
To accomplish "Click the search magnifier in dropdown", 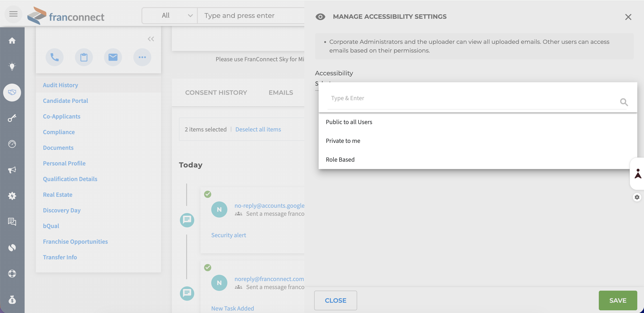I will [624, 102].
